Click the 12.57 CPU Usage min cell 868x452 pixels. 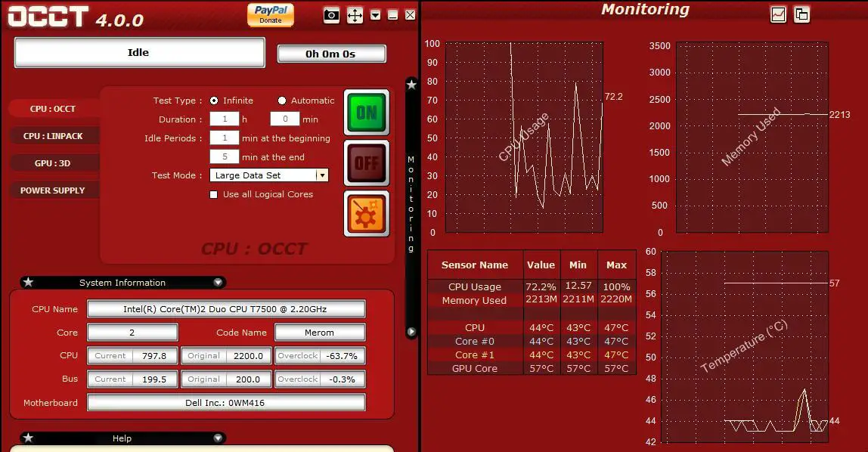click(578, 286)
